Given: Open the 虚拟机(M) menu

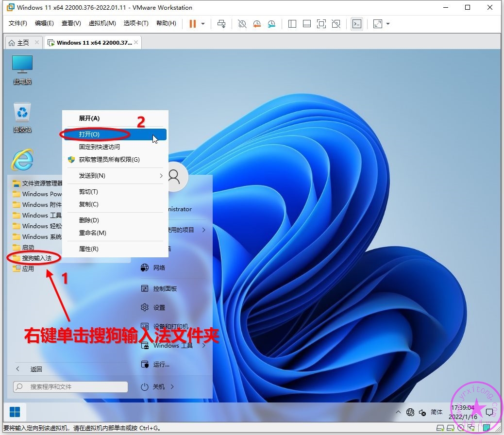Looking at the screenshot, I should (102, 23).
